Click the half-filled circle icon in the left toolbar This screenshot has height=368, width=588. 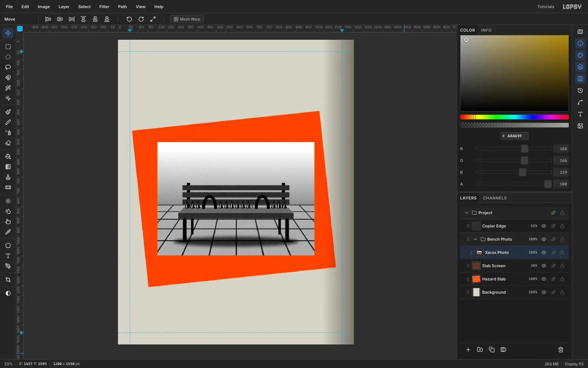[x=8, y=293]
